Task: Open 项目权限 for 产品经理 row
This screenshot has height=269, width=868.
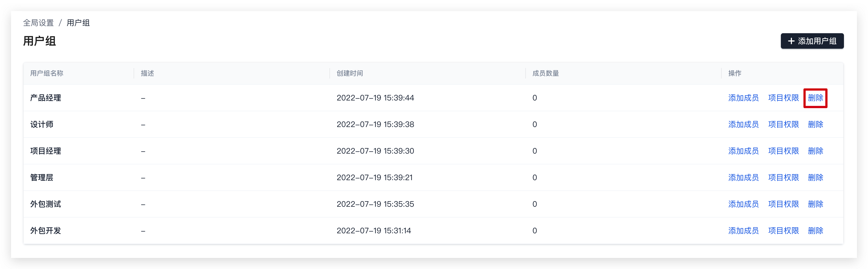Action: 783,98
